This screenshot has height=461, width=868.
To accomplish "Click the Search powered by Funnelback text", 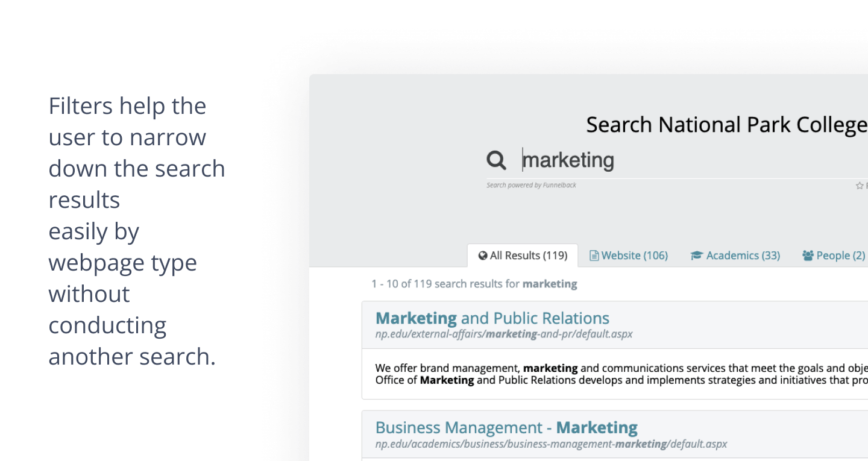I will point(531,185).
